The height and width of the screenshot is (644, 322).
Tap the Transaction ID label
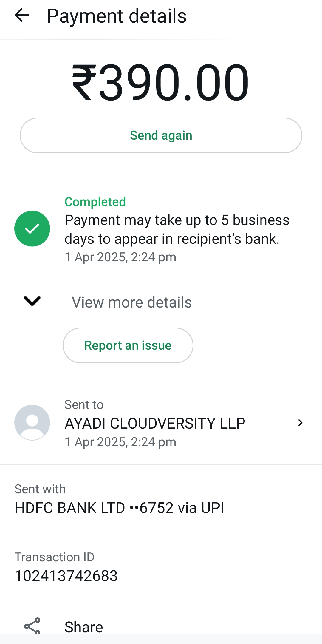[x=54, y=557]
